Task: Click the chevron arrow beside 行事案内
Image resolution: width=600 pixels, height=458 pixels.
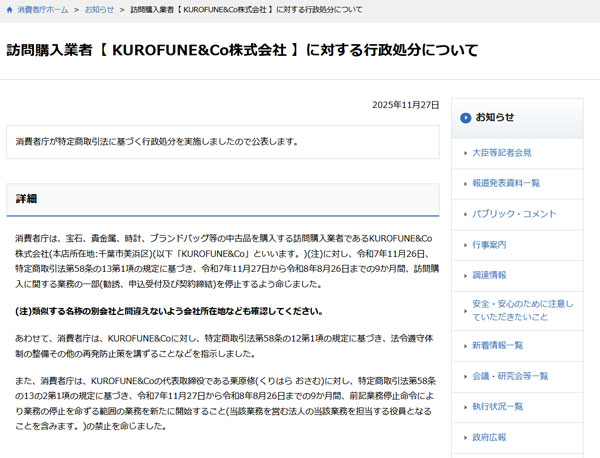Action: (x=463, y=245)
